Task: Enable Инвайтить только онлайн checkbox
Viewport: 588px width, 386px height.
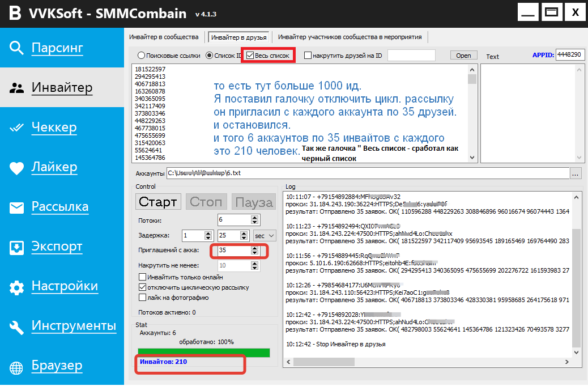Action: 143,277
